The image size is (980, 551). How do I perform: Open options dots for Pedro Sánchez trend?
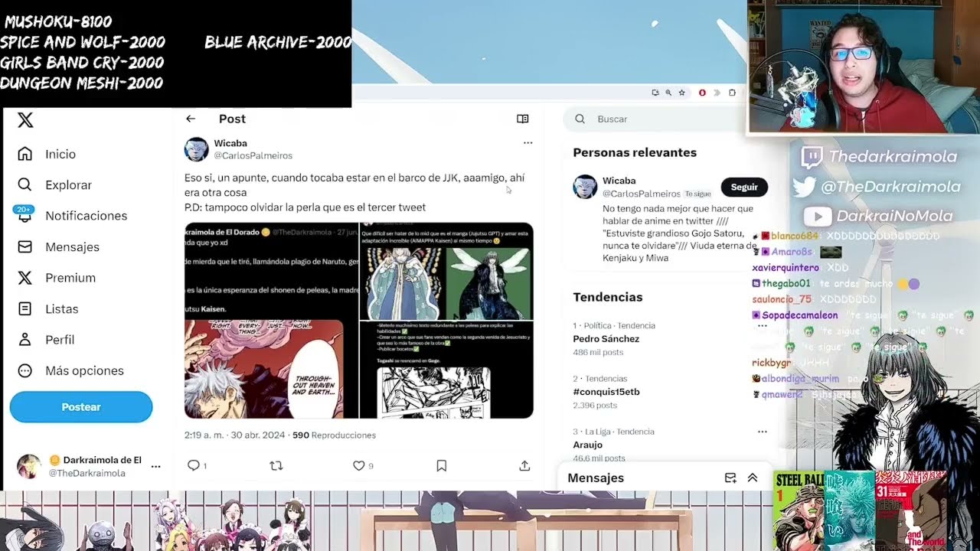pyautogui.click(x=762, y=325)
